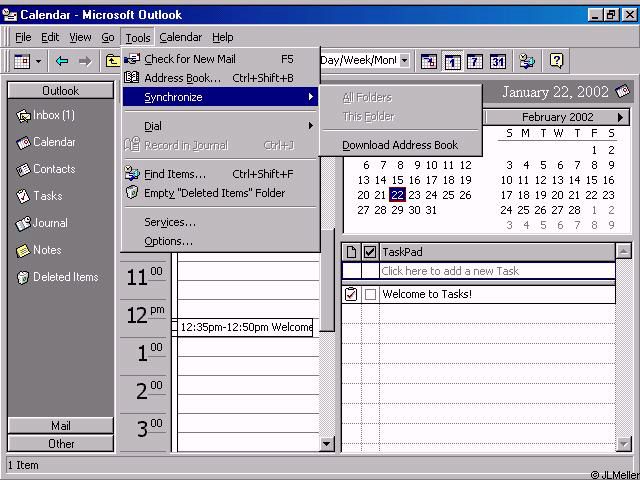Go forward with the right arrow icon
Viewport: 640px width, 480px height.
pos(85,62)
